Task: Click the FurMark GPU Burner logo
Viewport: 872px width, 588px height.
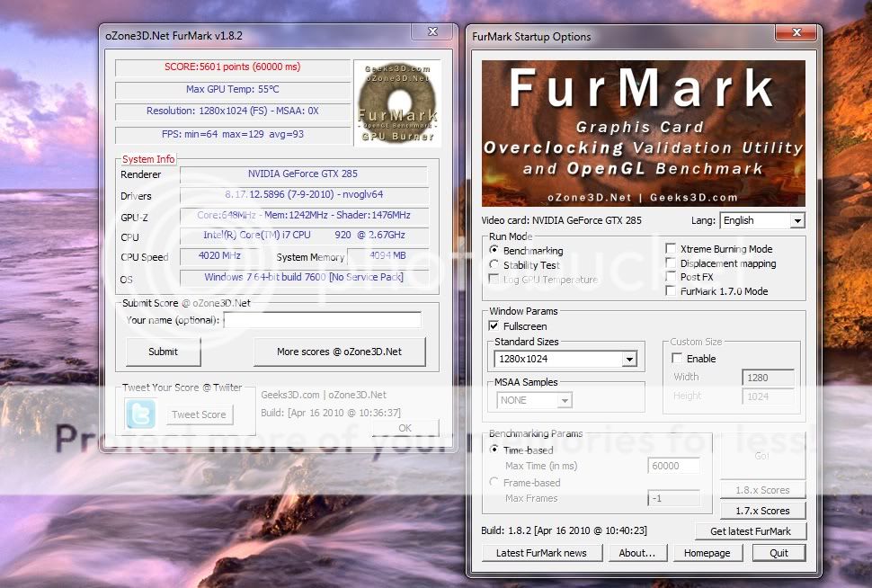Action: [397, 103]
